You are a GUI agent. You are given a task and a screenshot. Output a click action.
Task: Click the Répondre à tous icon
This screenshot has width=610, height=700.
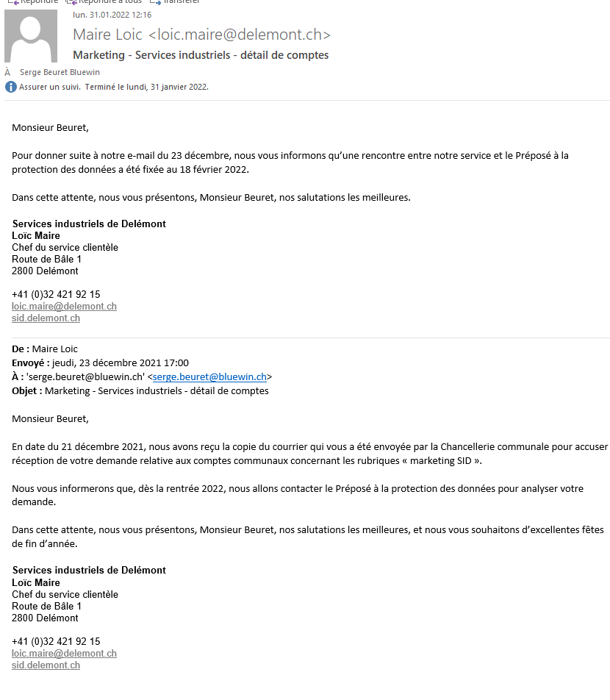point(72,2)
